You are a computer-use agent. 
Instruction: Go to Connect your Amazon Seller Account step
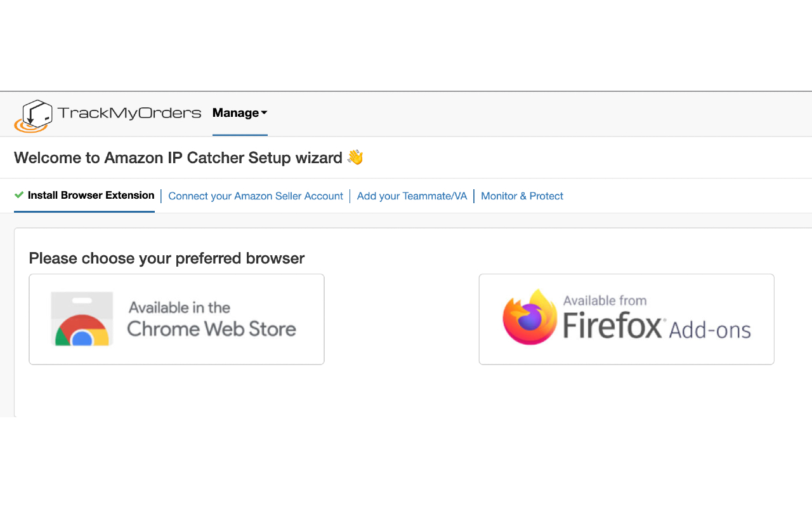(256, 196)
